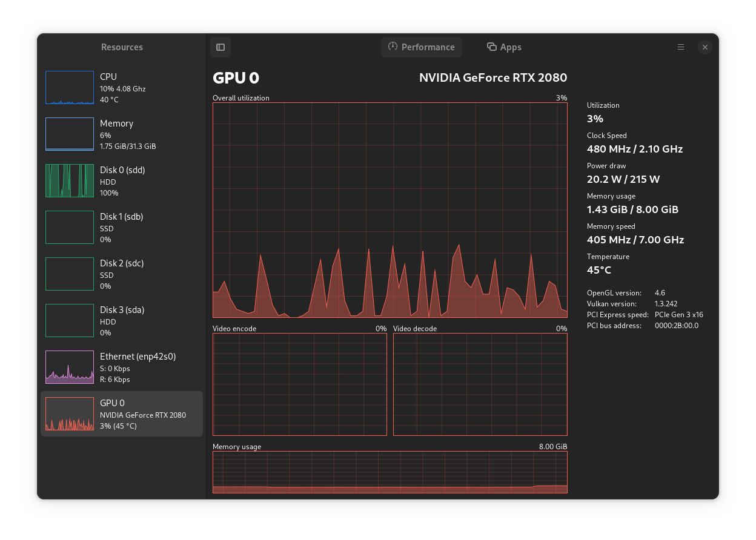Click the "0000:2B:00.0" bus address

[677, 326]
